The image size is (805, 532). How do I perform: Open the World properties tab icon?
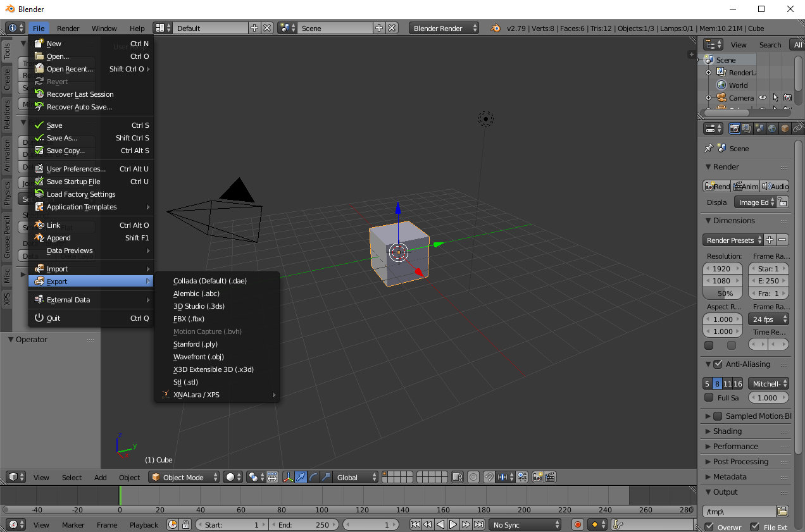772,128
